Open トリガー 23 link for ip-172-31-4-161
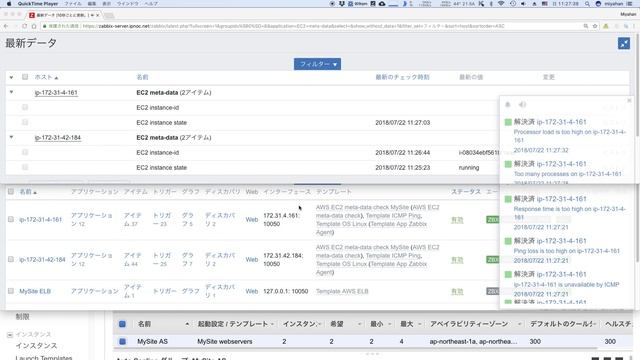This screenshot has height=360, width=640. [x=161, y=219]
